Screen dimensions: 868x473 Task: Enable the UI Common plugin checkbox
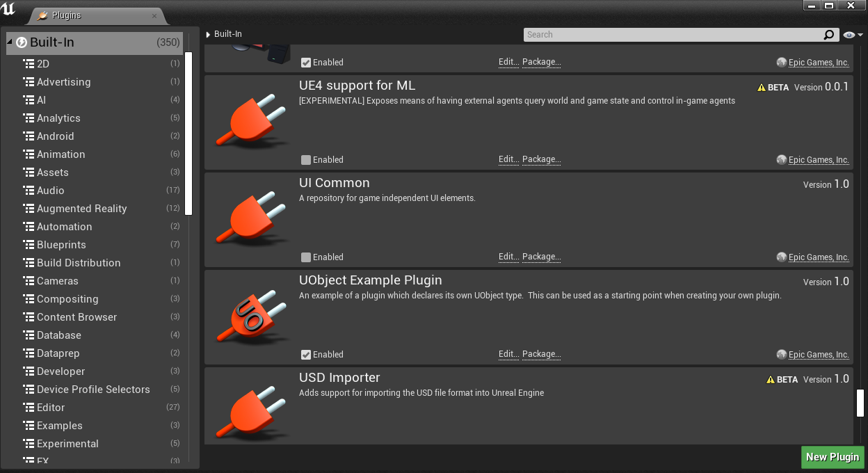point(306,257)
